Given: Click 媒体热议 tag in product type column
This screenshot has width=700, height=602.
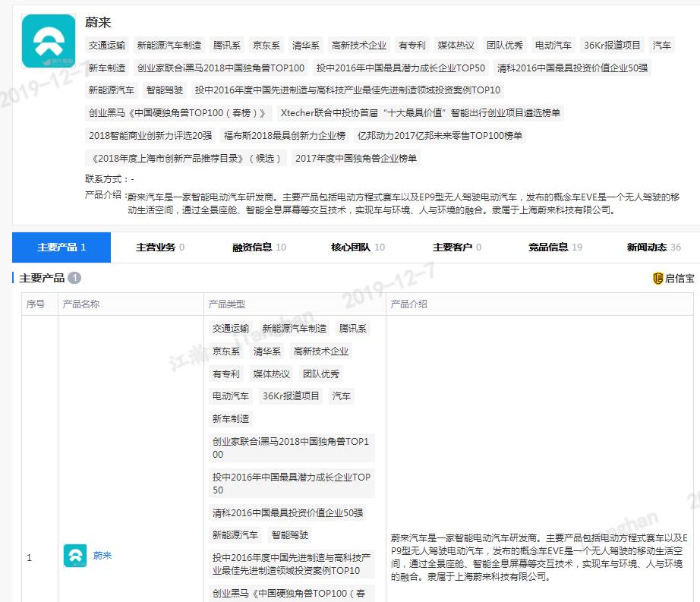Looking at the screenshot, I should [272, 373].
